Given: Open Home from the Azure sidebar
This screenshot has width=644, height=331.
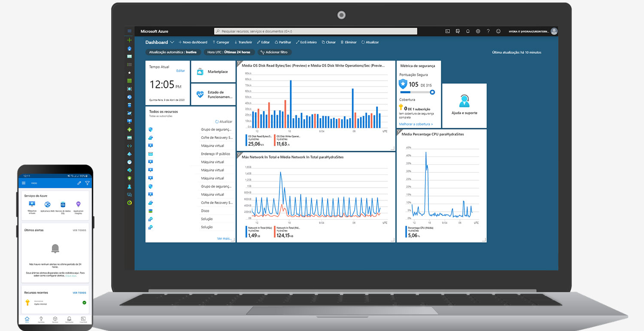Looking at the screenshot, I should 129,48.
